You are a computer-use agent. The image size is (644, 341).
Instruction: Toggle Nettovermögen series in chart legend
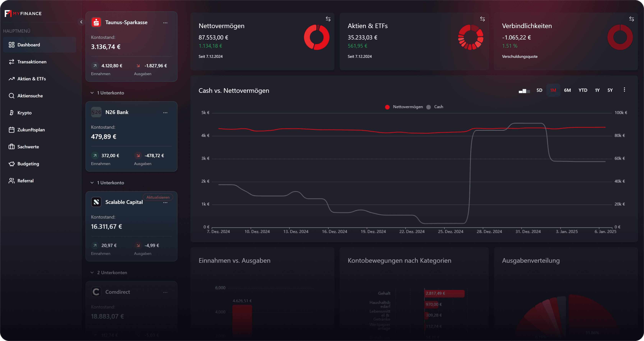(404, 107)
